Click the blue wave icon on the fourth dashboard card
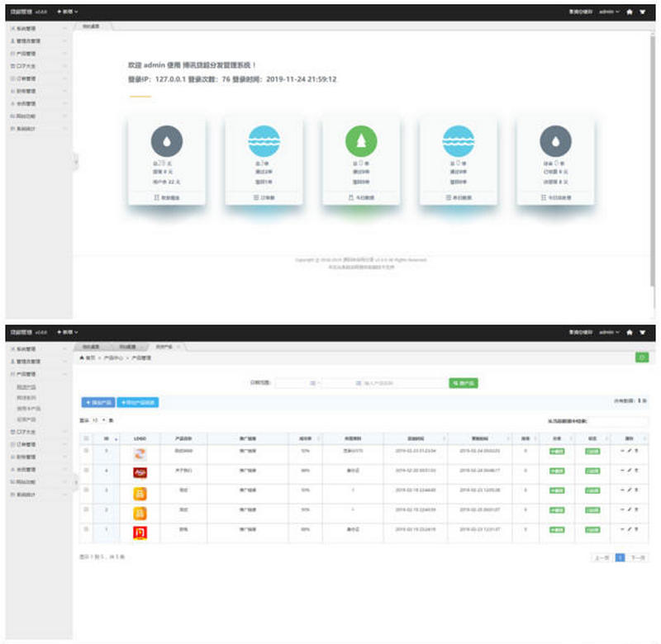 (x=459, y=141)
